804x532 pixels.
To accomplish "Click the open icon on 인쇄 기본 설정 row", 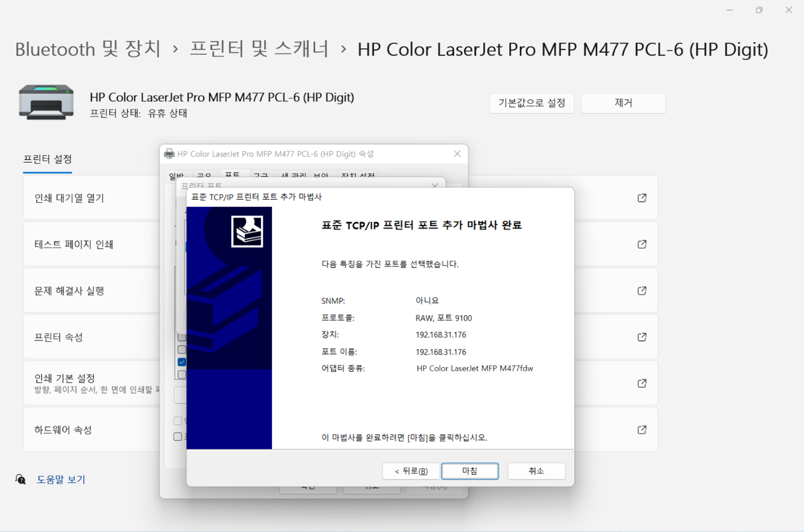I will (x=642, y=383).
